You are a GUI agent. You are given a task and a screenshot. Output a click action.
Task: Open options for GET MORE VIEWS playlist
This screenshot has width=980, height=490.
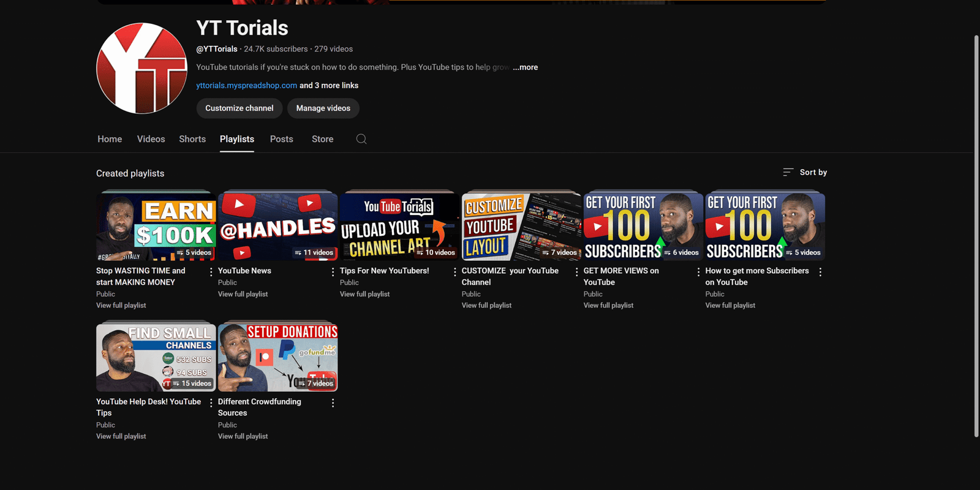(x=699, y=271)
